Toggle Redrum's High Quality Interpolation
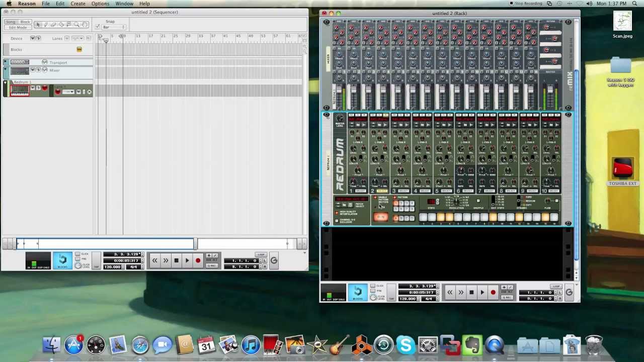644x362 pixels. tap(337, 213)
